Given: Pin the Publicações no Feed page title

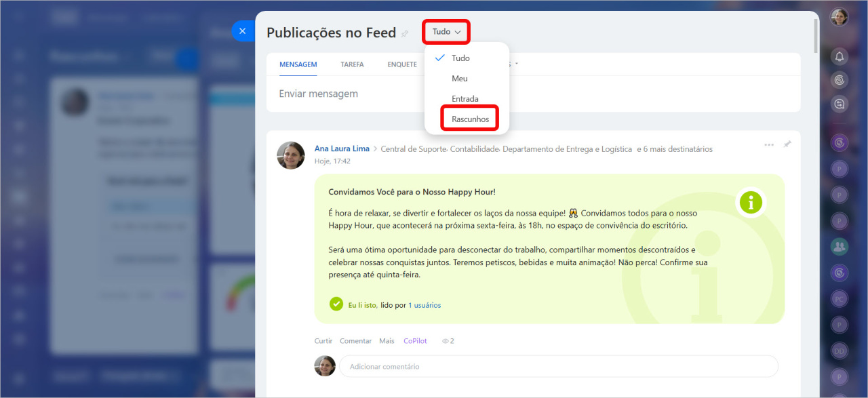Looking at the screenshot, I should [405, 33].
